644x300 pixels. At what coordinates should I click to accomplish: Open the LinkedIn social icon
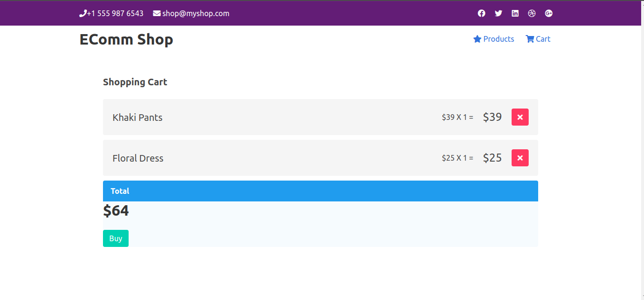point(515,13)
